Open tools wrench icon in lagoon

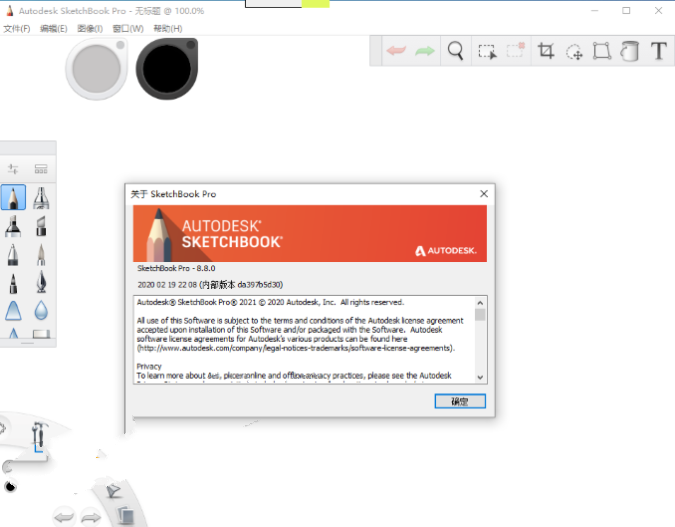click(x=39, y=434)
